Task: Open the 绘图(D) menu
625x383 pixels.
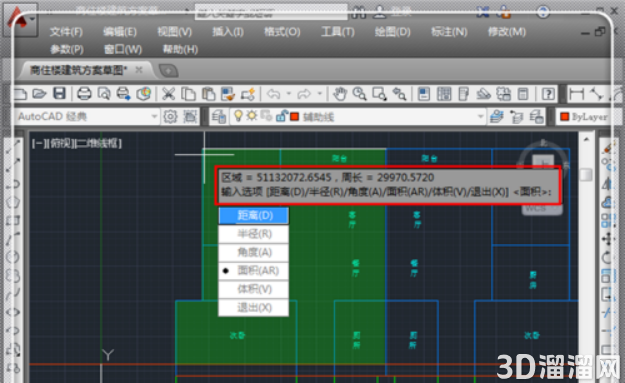Action: [x=392, y=31]
